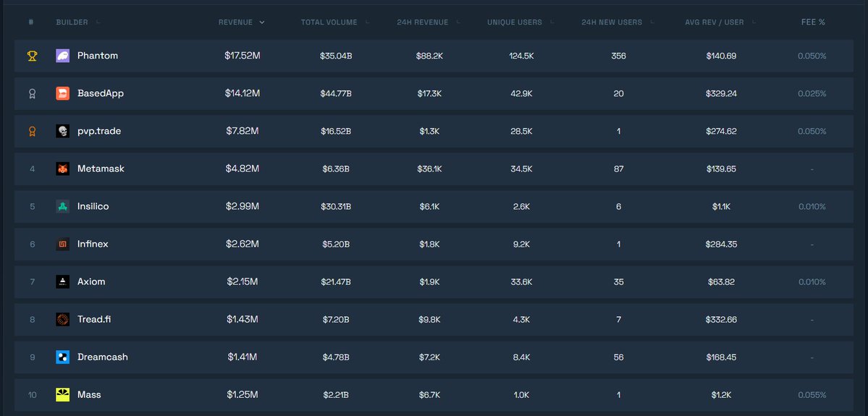Open the Mass builder name

89,394
